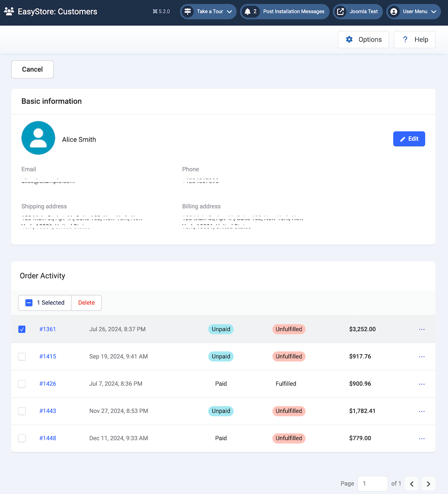The height and width of the screenshot is (494, 448).
Task: Click the EasyStore customers group icon
Action: point(9,12)
